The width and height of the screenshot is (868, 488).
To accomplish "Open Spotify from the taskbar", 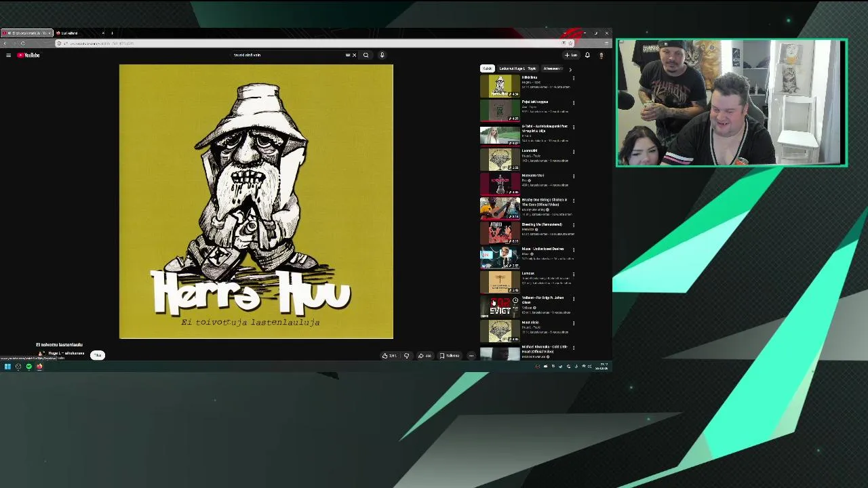I will pyautogui.click(x=28, y=367).
